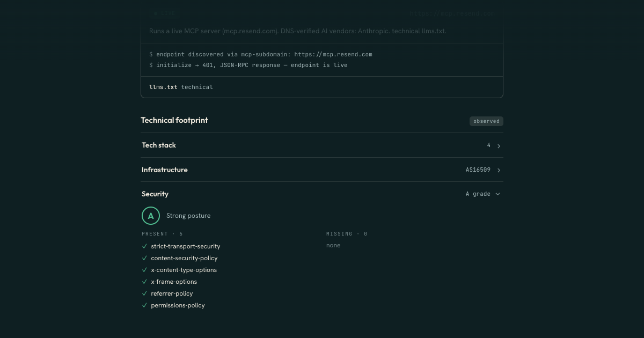
Task: Click the content-security-policy header name
Action: click(184, 258)
